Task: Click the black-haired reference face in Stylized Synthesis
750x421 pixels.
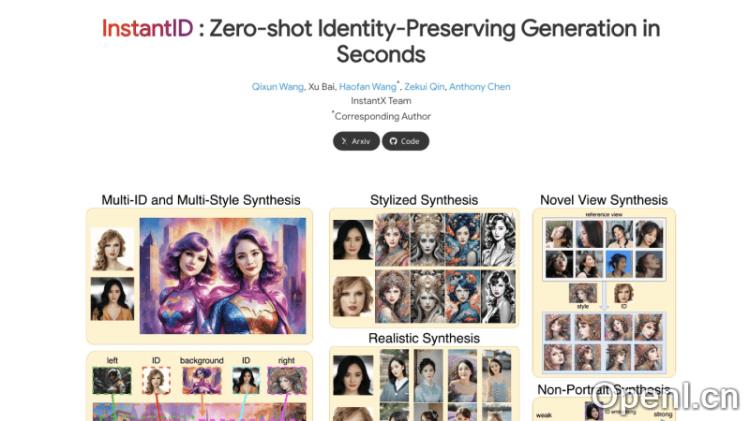Action: (353, 240)
